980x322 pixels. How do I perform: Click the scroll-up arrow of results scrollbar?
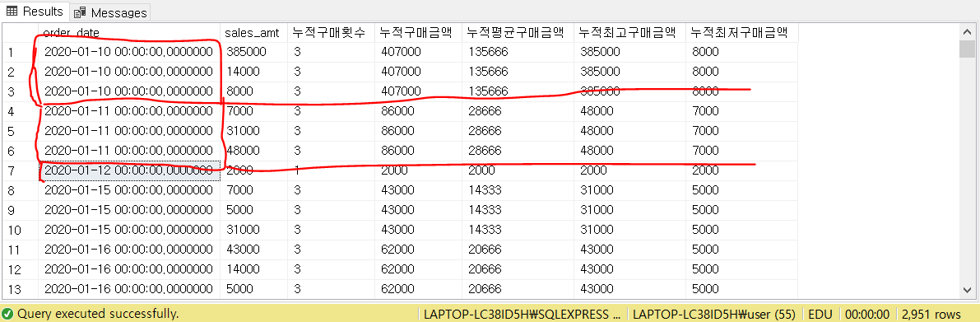966,32
